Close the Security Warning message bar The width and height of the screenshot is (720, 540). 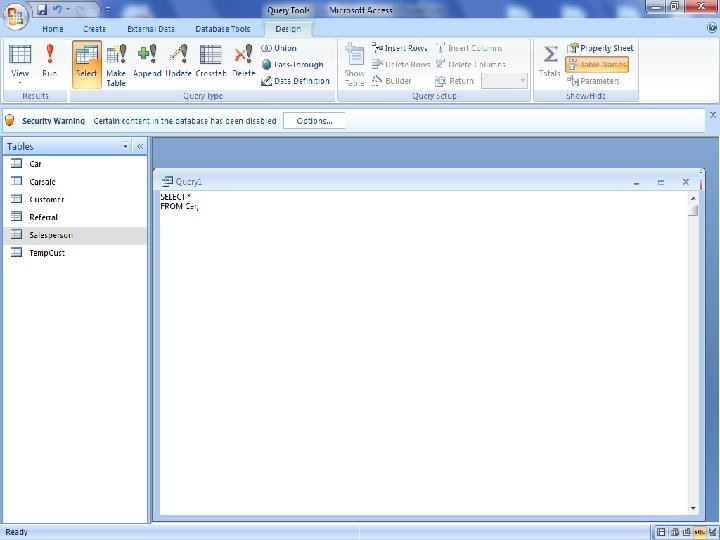pyautogui.click(x=713, y=115)
